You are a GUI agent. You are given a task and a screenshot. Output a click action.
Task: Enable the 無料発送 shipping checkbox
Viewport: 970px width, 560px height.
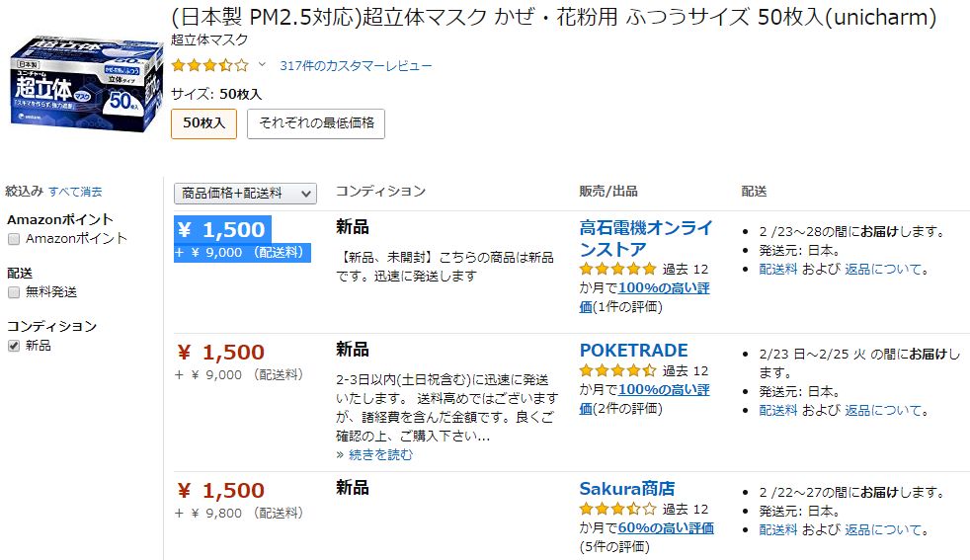[14, 292]
